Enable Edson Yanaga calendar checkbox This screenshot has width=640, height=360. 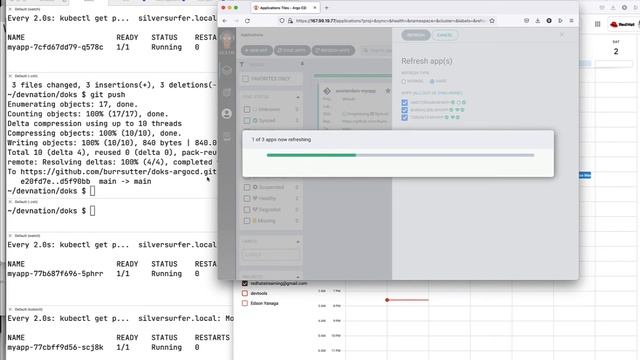coord(245,303)
